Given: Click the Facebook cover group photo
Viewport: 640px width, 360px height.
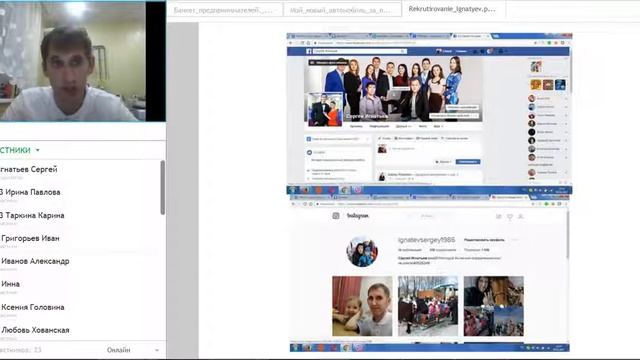Looking at the screenshot, I should coord(394,89).
